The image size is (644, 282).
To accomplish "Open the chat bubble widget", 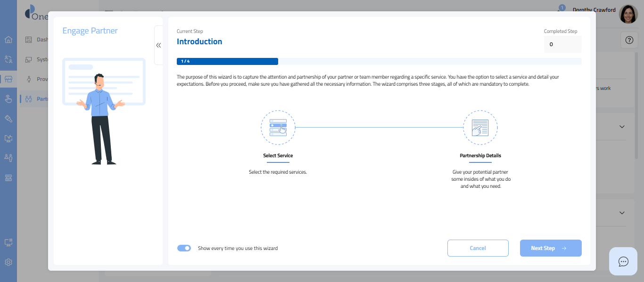I will pos(623,261).
